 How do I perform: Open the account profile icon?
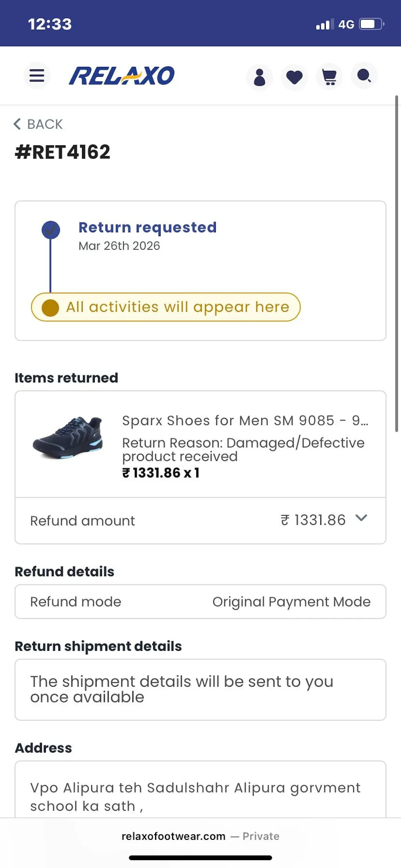coord(259,77)
